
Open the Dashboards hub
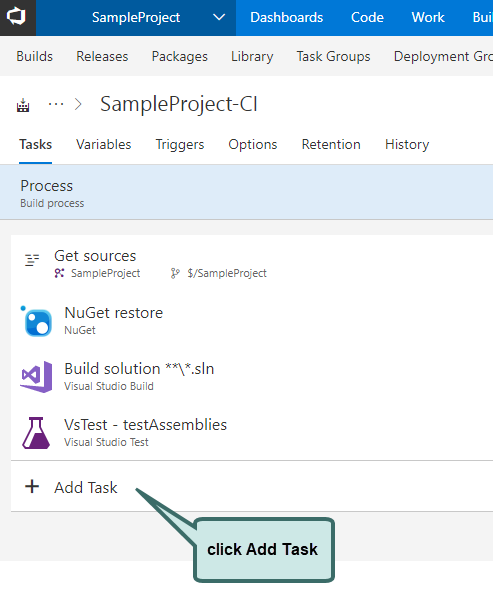(x=287, y=17)
